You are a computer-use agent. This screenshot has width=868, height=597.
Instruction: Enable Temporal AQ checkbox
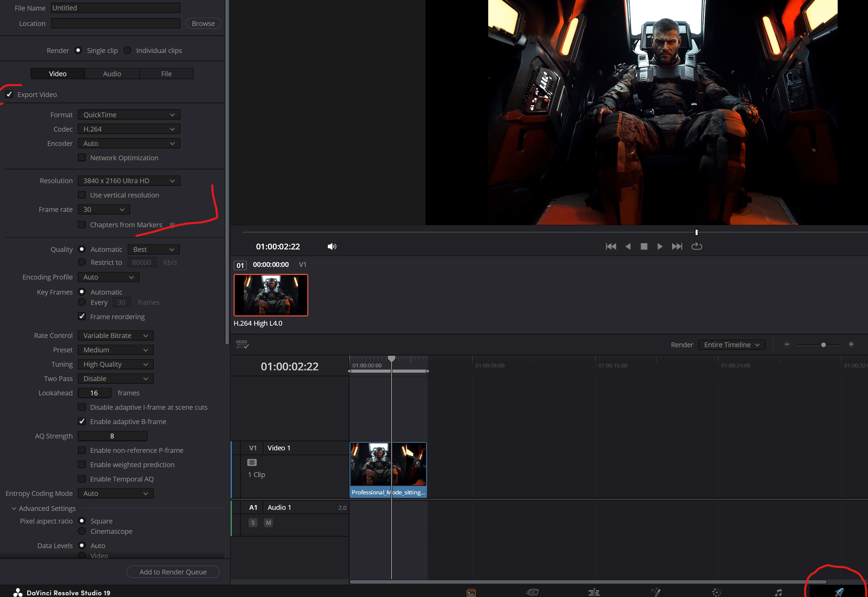(82, 479)
